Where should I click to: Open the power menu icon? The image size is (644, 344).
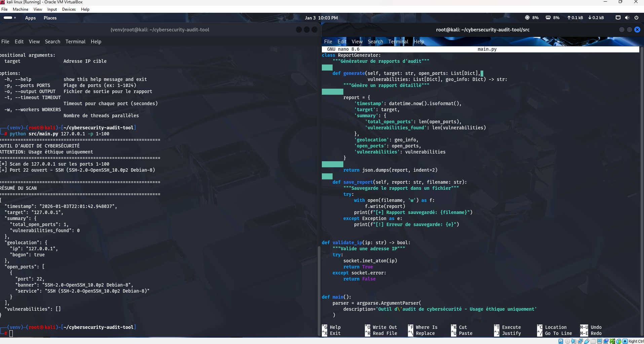click(636, 18)
